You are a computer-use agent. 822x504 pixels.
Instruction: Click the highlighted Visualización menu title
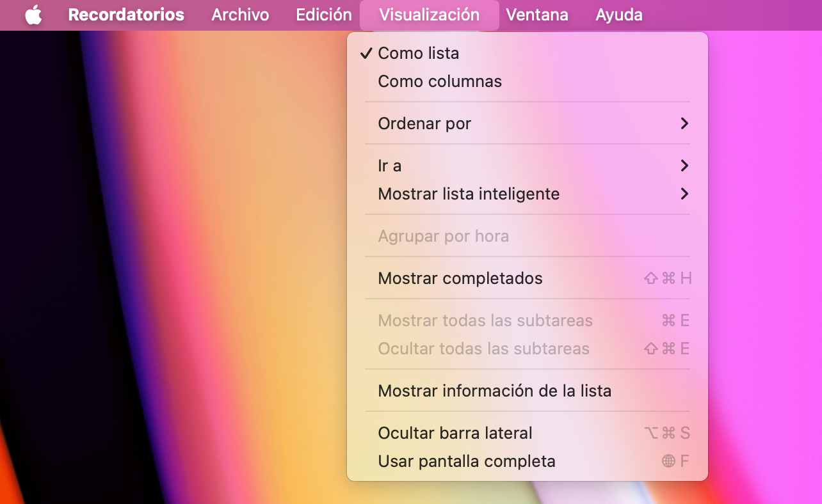click(429, 15)
